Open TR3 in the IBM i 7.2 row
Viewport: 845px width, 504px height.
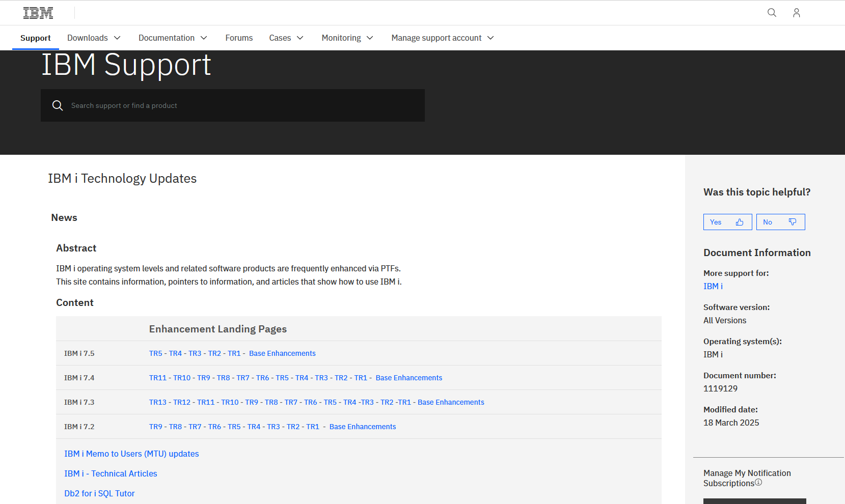click(x=274, y=427)
